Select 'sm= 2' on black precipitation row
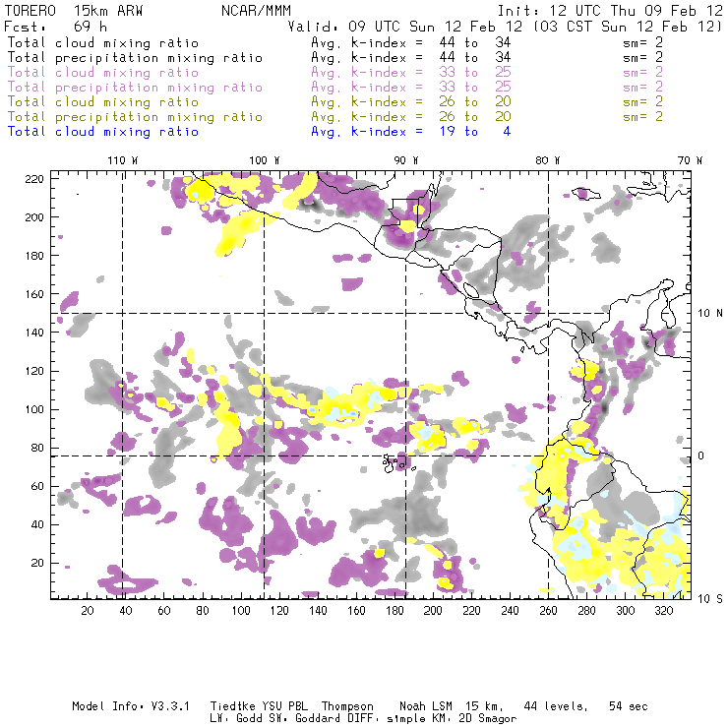Image resolution: width=728 pixels, height=728 pixels. click(643, 58)
